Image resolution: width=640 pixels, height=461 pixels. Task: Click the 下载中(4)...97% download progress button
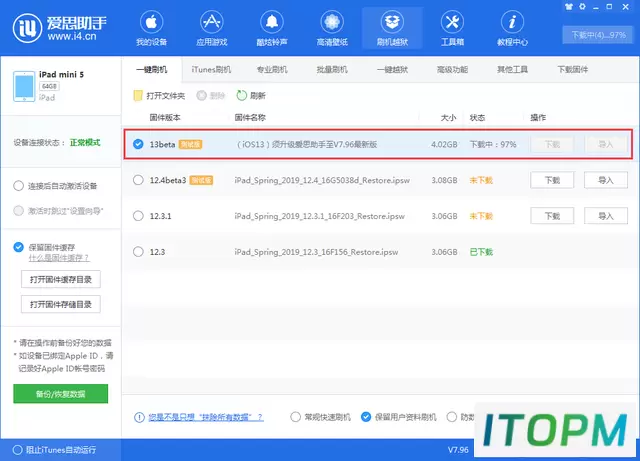tap(598, 35)
